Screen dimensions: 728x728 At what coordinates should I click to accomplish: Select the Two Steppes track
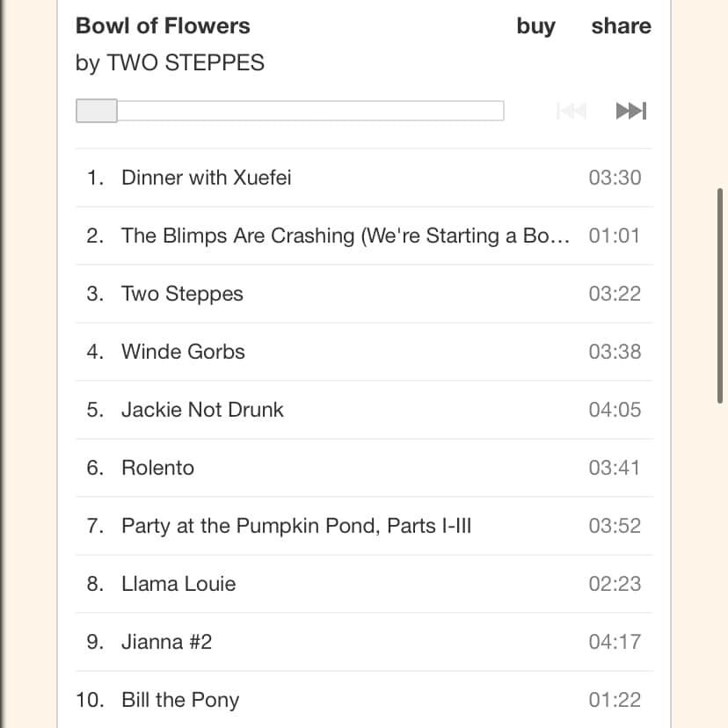point(182,294)
